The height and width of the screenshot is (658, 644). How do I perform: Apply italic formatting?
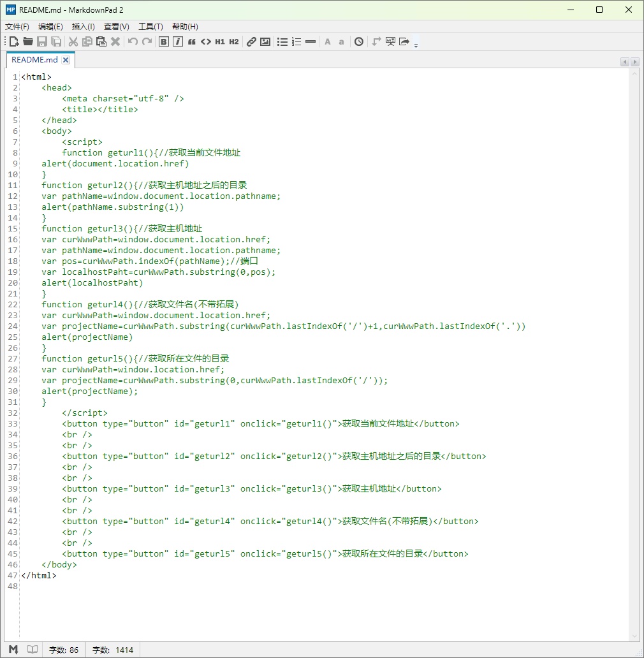178,41
